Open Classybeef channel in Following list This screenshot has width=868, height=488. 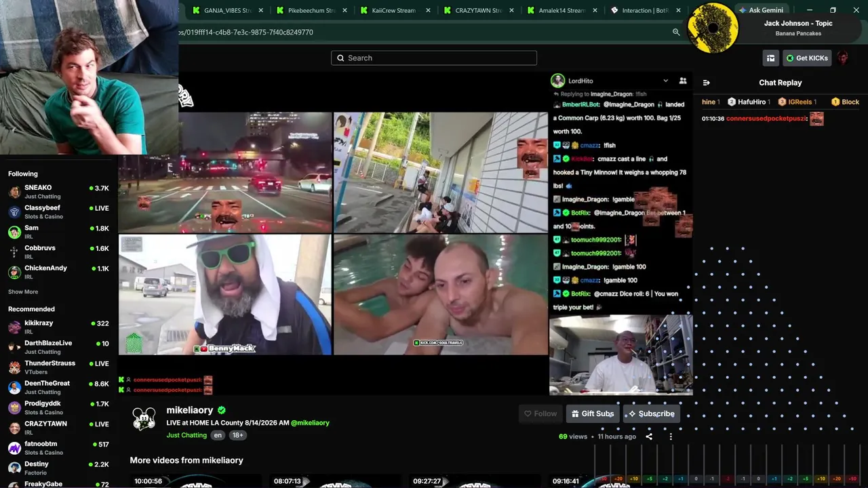pyautogui.click(x=59, y=212)
